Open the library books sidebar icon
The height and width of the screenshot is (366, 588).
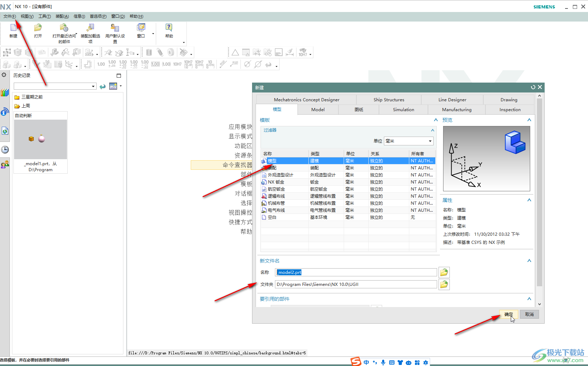pos(5,93)
